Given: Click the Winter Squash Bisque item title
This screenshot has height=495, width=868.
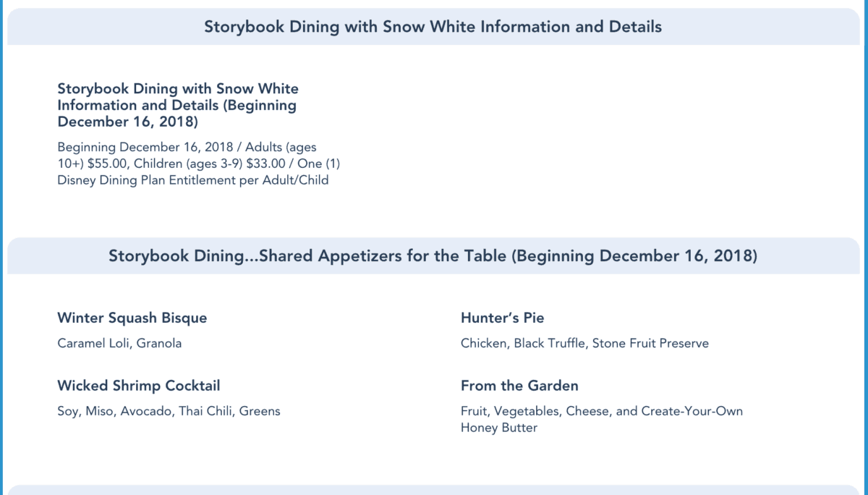Looking at the screenshot, I should [132, 318].
